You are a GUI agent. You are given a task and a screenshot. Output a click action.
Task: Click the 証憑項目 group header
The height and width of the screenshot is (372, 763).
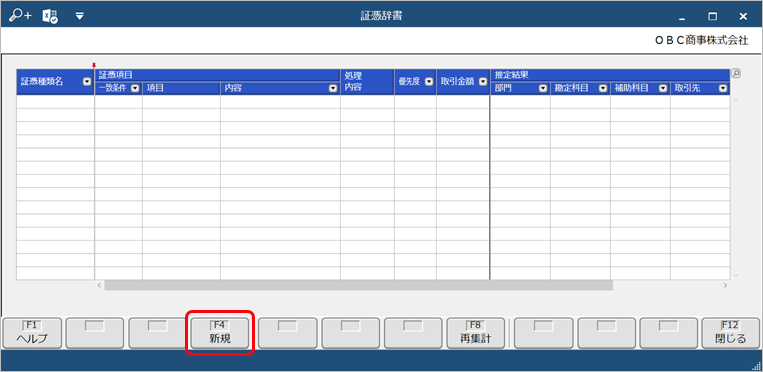tap(217, 75)
